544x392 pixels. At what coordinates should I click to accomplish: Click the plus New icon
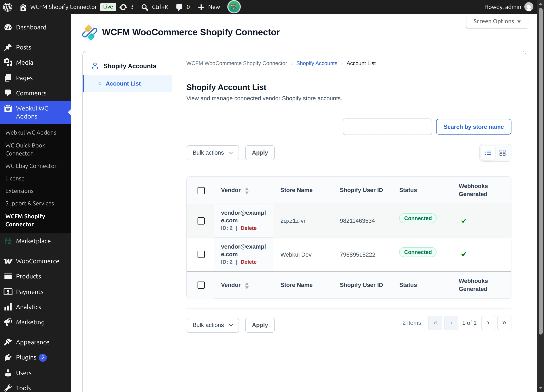[x=201, y=7]
